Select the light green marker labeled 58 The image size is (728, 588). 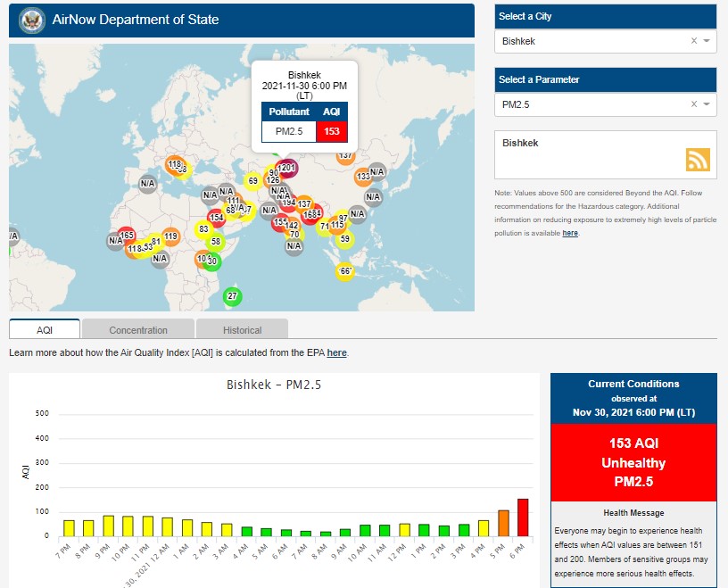215,242
